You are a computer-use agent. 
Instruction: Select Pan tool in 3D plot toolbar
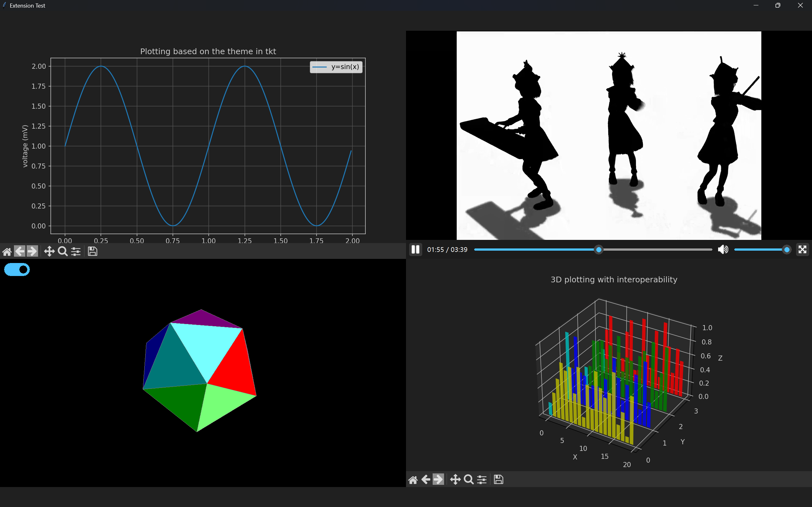(x=455, y=479)
